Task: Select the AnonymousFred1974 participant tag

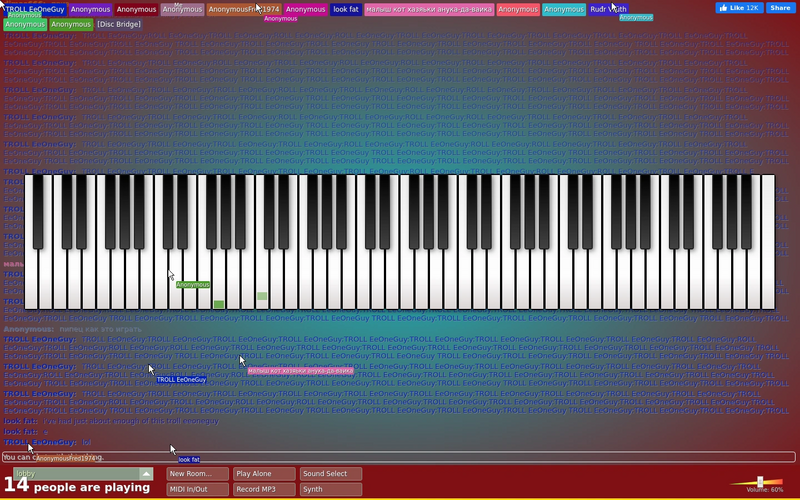Action: 244,10
